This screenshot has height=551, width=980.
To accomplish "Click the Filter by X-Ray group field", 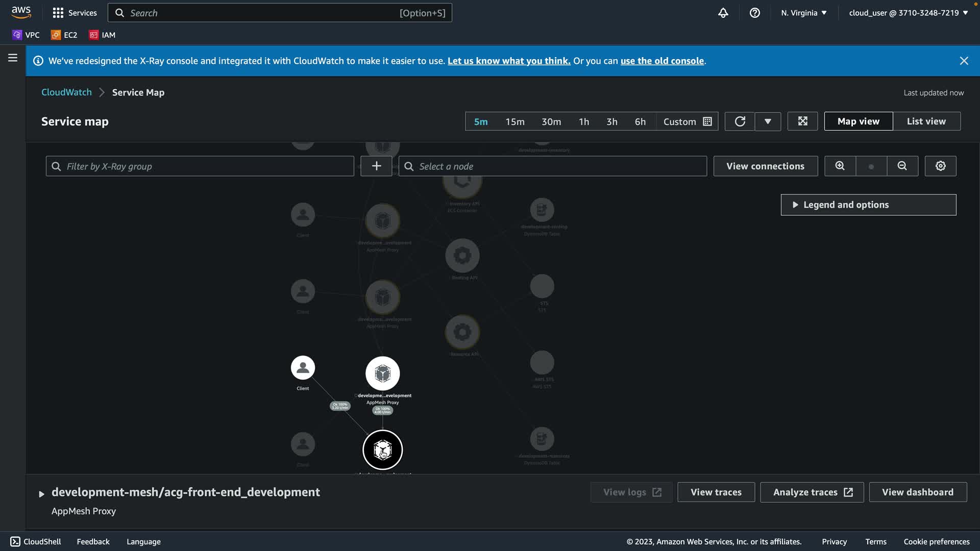I will click(200, 166).
